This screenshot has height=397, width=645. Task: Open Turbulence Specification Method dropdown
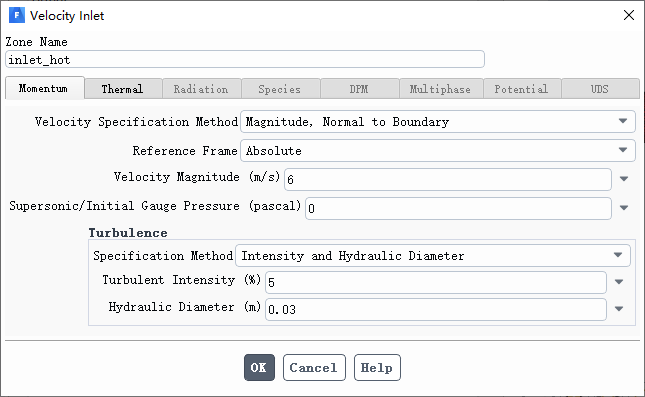point(433,255)
